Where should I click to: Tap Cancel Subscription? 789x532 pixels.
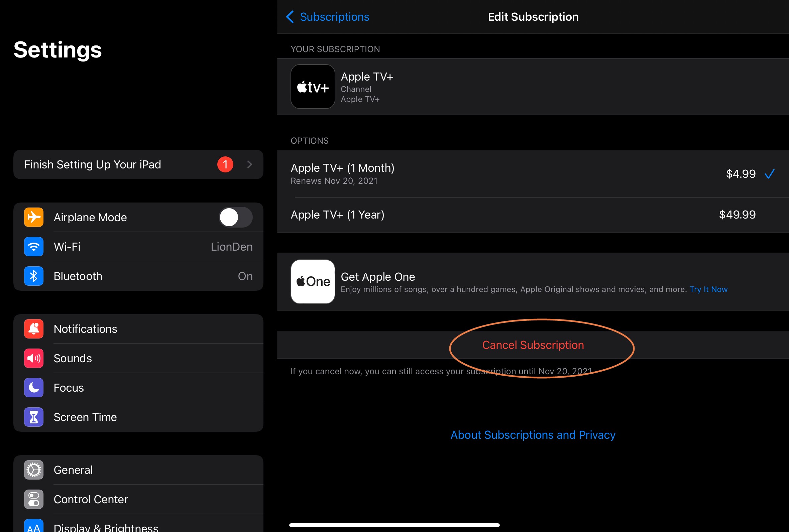533,345
